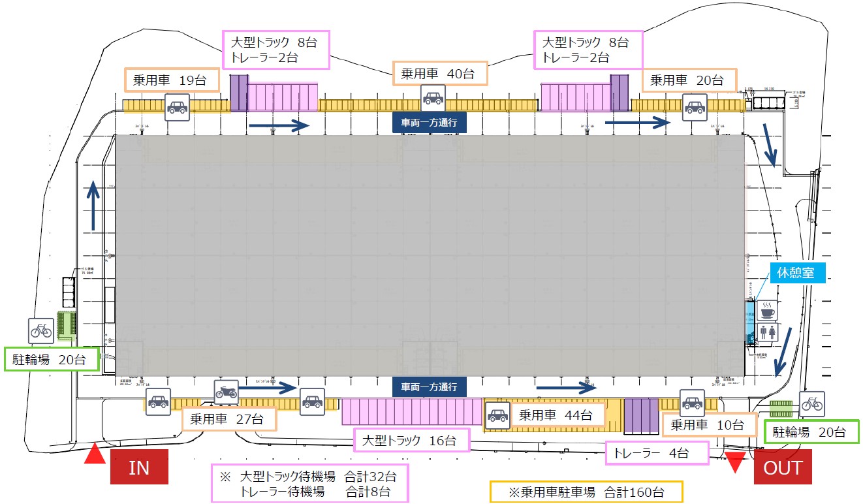863x504 pixels.
Task: Click the red down triangle beside OUT
Action: point(736,463)
